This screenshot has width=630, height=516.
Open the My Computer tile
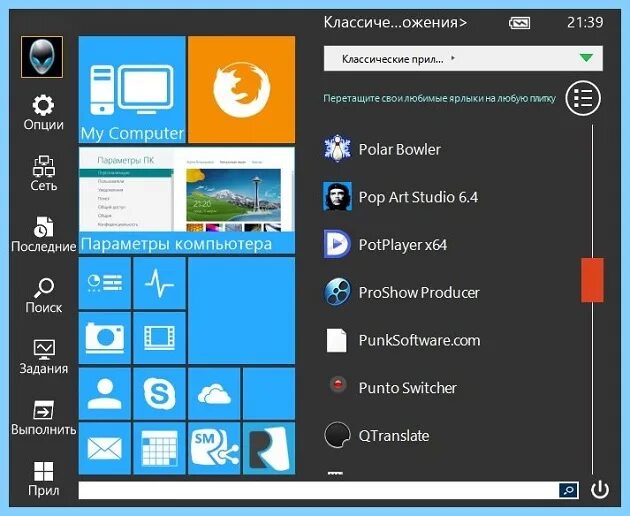[x=132, y=89]
